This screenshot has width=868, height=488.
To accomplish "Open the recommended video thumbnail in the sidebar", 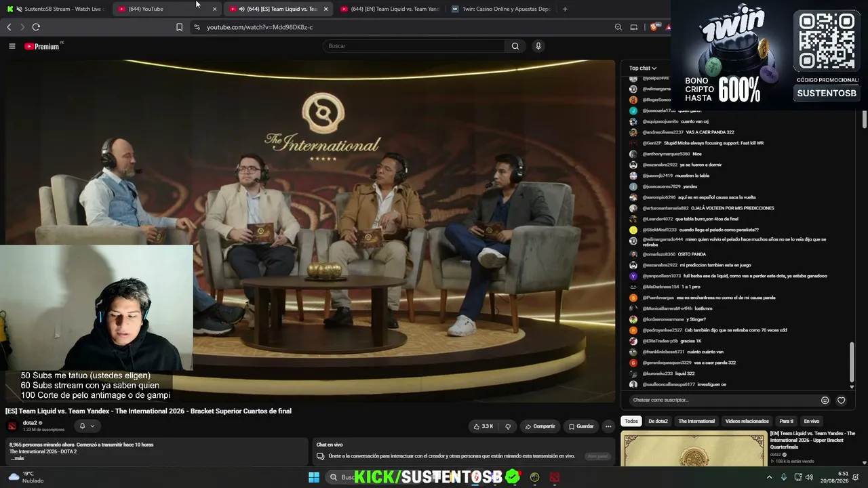I will 694,449.
